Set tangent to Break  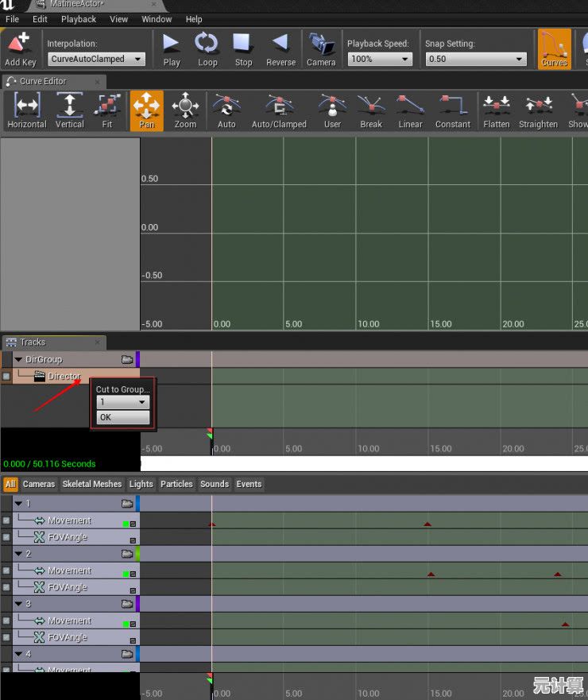(371, 110)
